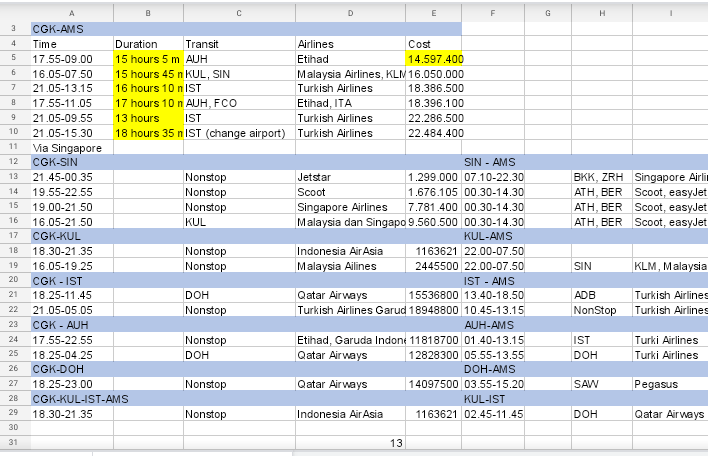Select the 'Via Singapore' cell
The width and height of the screenshot is (708, 456).
point(72,148)
